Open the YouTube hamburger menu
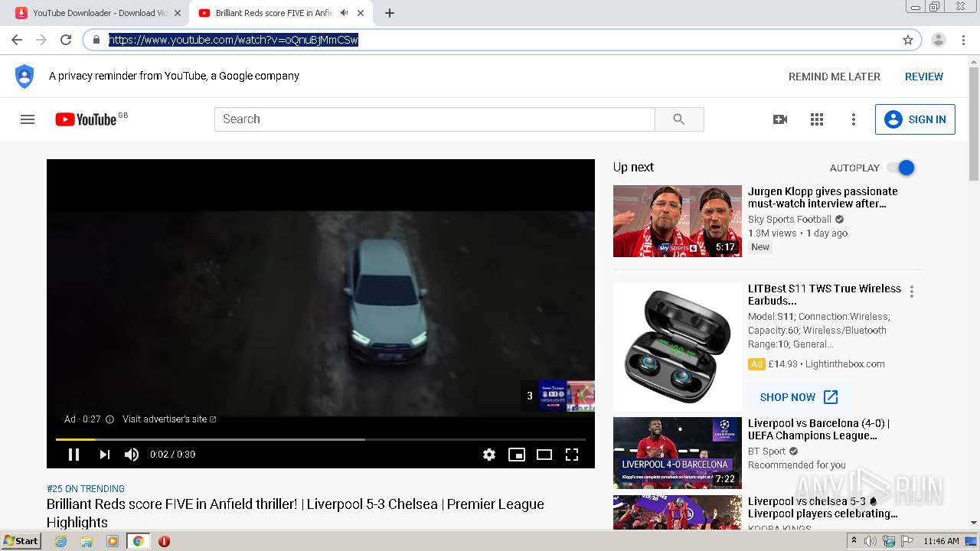This screenshot has height=551, width=980. point(28,119)
